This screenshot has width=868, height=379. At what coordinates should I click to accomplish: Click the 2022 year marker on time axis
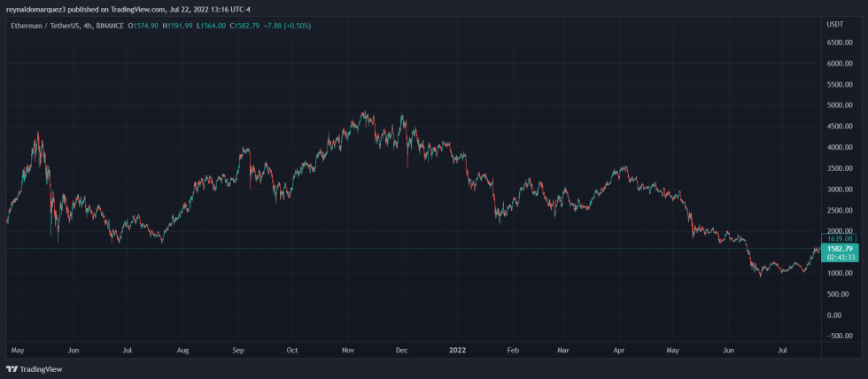457,351
